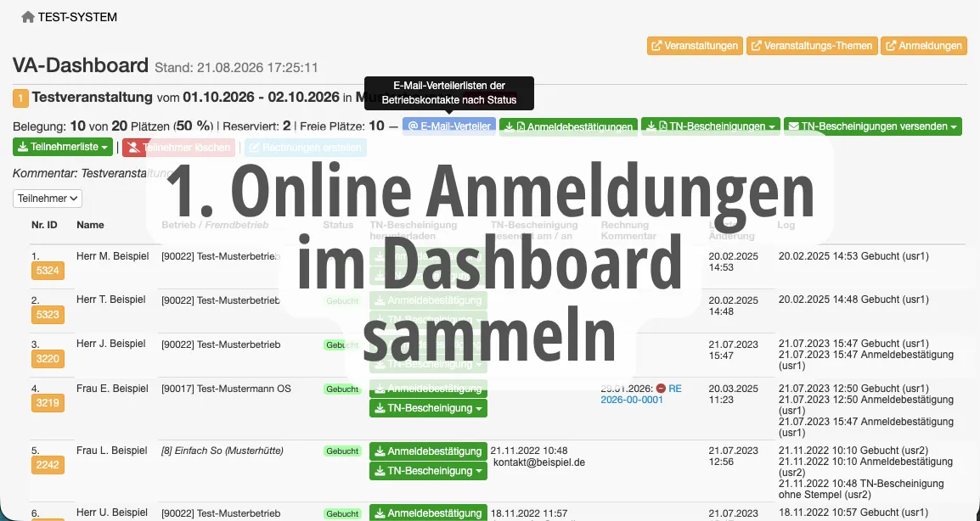The height and width of the screenshot is (521, 980).
Task: Expand the TN-Bescheinigungen versenden dropdown
Action: [x=872, y=126]
